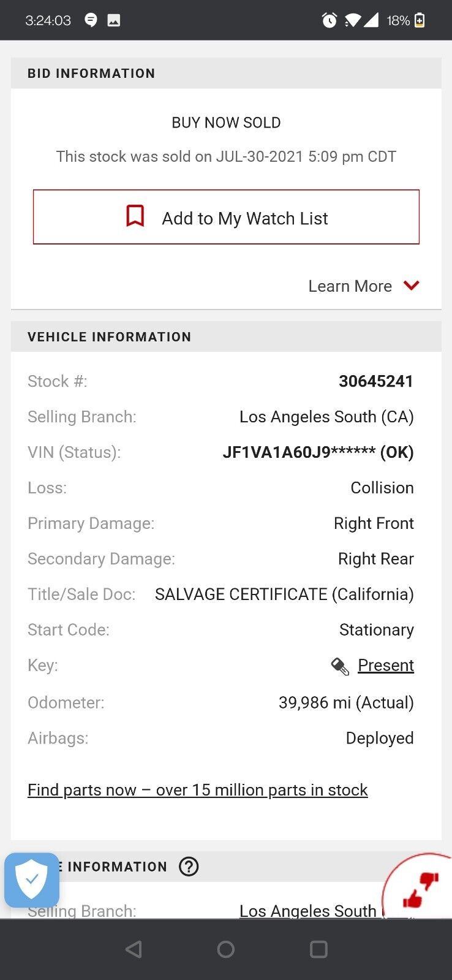Open the Present key status link

point(386,666)
